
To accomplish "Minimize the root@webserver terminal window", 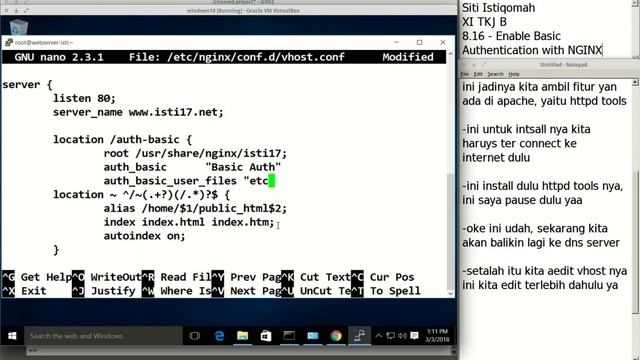I will 396,42.
